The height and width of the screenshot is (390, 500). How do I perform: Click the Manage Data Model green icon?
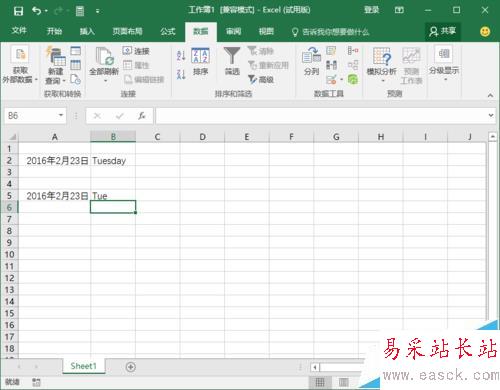[353, 79]
